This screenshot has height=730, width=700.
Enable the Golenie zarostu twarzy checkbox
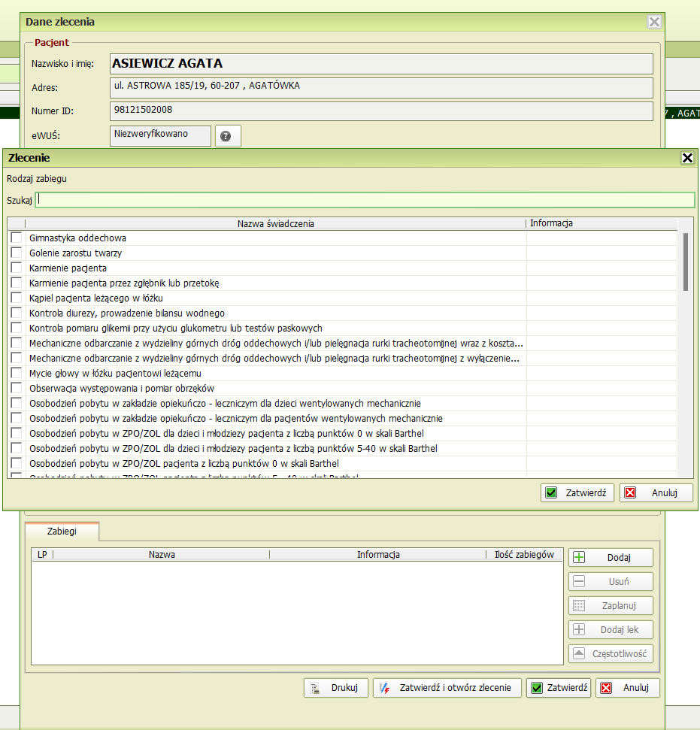(x=17, y=253)
